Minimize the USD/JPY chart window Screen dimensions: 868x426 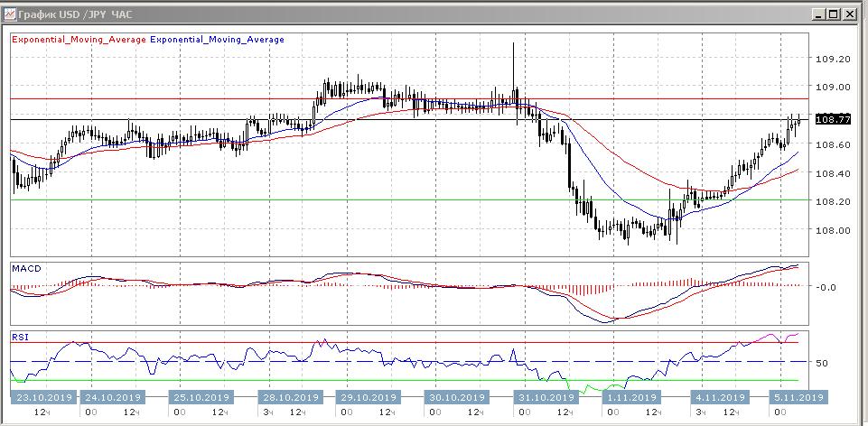point(818,14)
